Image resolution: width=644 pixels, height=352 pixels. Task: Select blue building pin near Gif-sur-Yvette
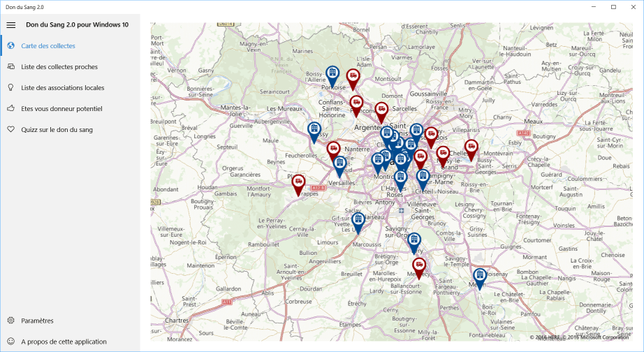tap(358, 222)
